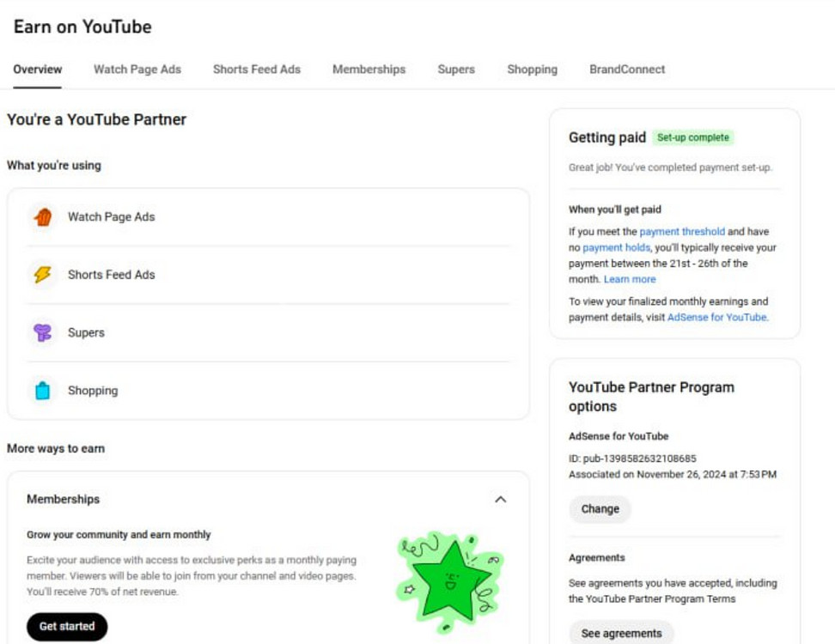Open the payment threshold link
The height and width of the screenshot is (644, 835).
(x=682, y=232)
